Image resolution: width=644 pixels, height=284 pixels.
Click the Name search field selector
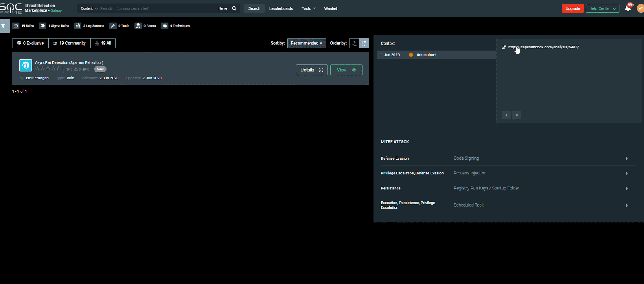[x=223, y=8]
